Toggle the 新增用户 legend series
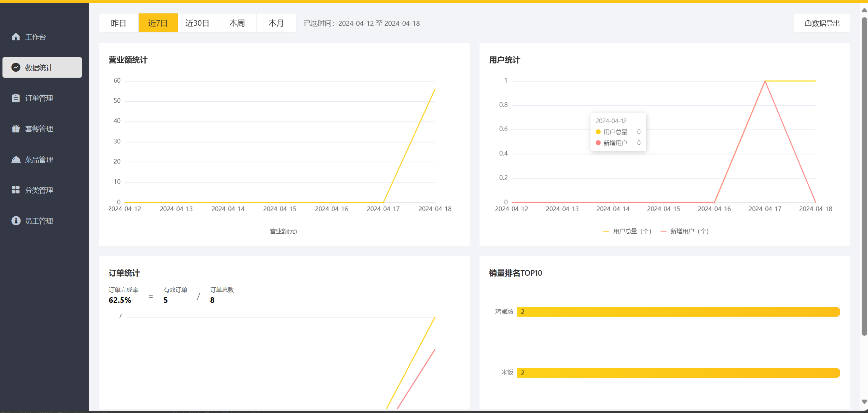This screenshot has height=413, width=868. tap(685, 231)
